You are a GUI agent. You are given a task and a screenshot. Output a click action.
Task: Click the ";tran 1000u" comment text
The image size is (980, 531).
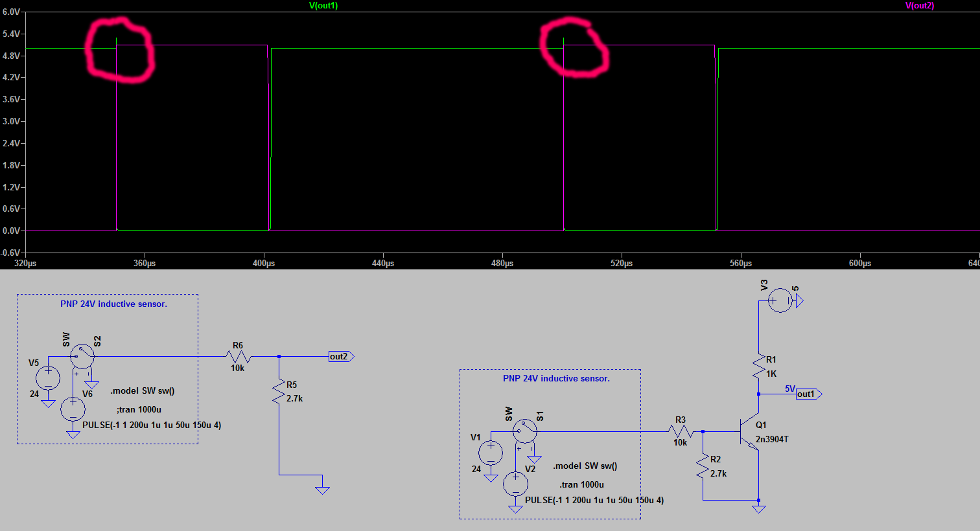pos(139,409)
